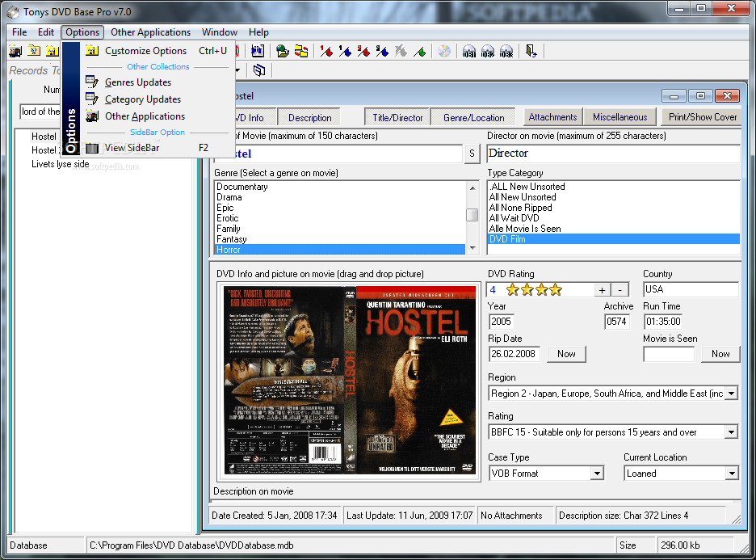Open the Help menu

pyautogui.click(x=258, y=32)
